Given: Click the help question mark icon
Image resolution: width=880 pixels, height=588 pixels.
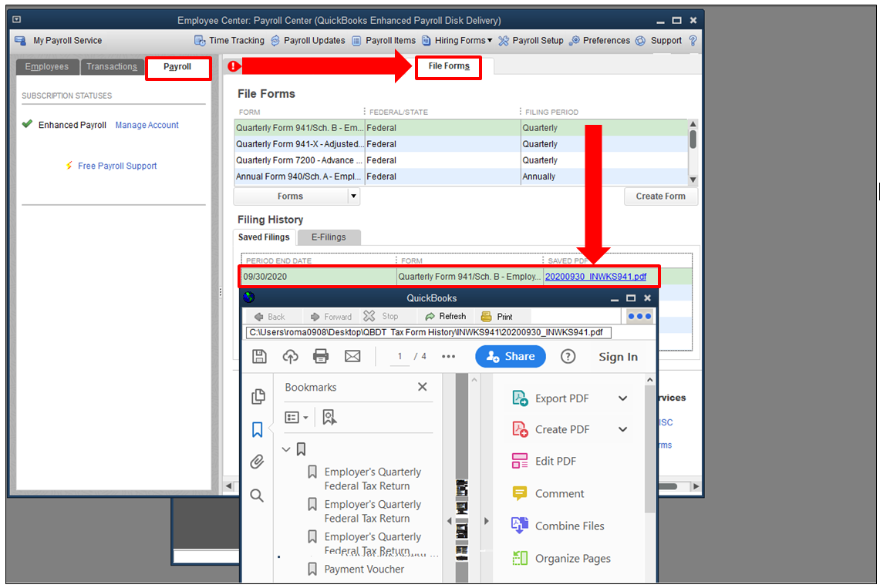Looking at the screenshot, I should 693,40.
